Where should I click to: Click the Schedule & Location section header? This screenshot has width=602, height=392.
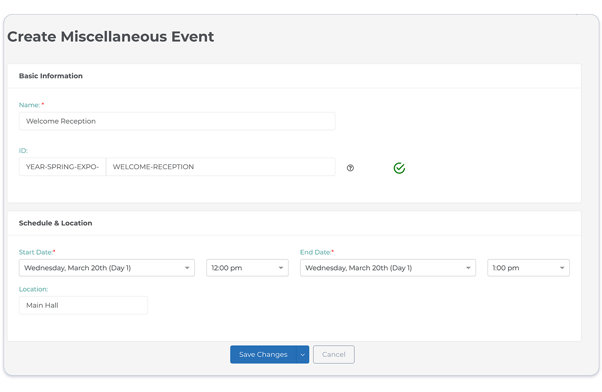56,223
